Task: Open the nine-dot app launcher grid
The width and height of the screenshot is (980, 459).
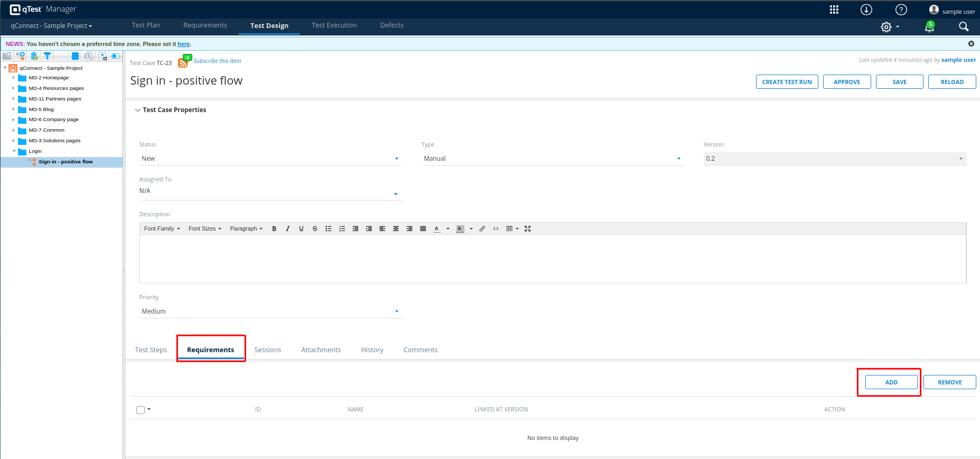Action: click(834, 10)
